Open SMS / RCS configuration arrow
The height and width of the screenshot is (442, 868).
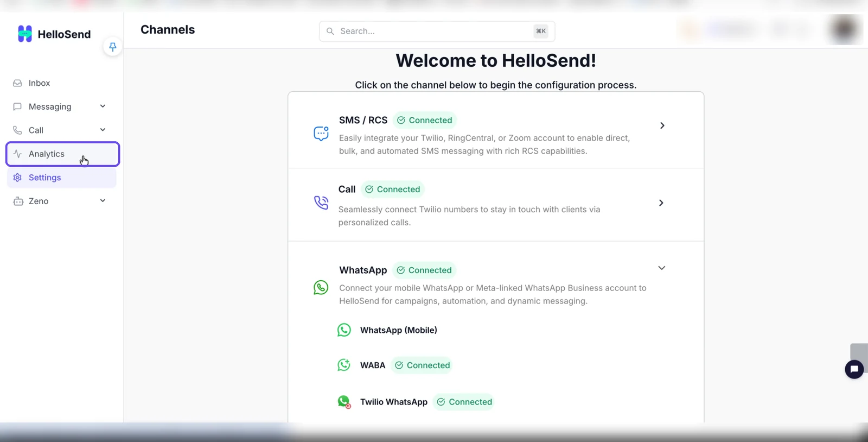pyautogui.click(x=662, y=125)
